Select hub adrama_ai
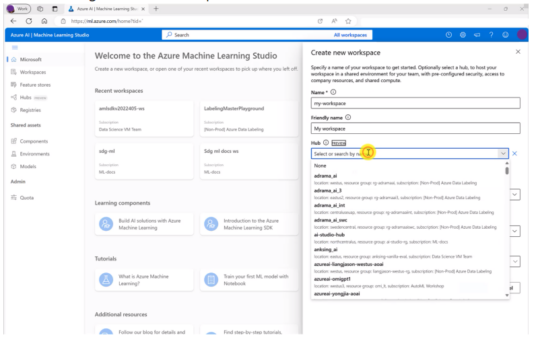This screenshot has width=540, height=360. click(x=408, y=179)
